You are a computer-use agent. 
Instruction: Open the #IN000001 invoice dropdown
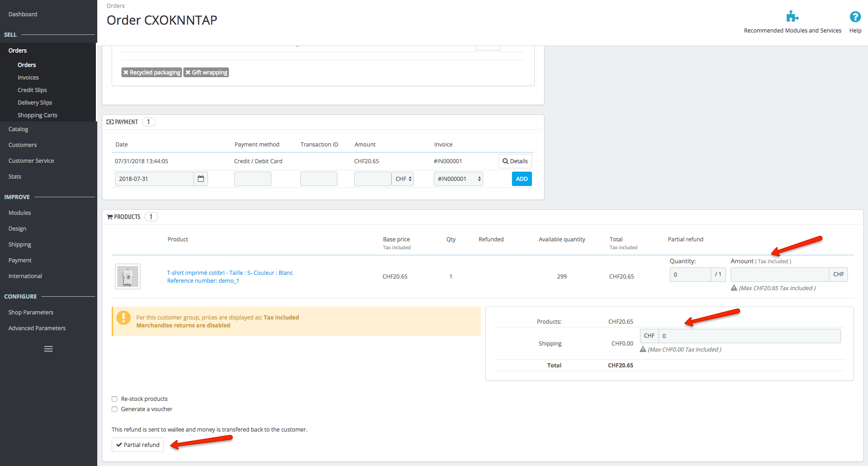tap(458, 179)
